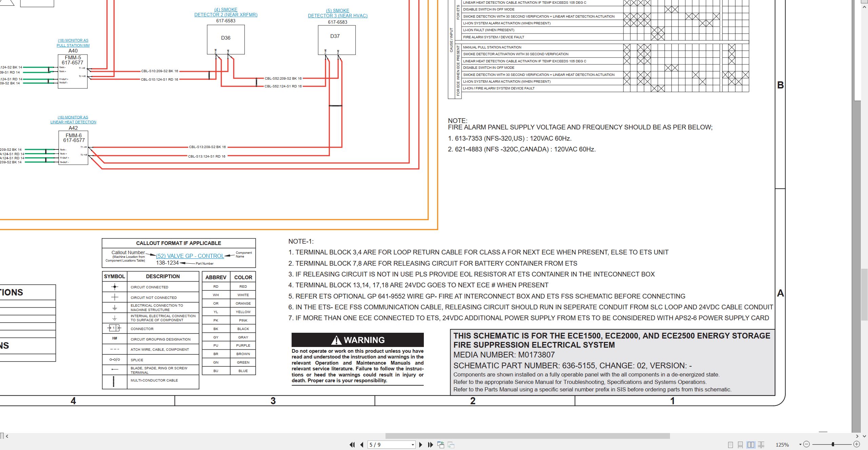Open the (5) Smoke Detector 3 (Near HVAC) link
Screen dimensions: 868x450
[x=338, y=13]
